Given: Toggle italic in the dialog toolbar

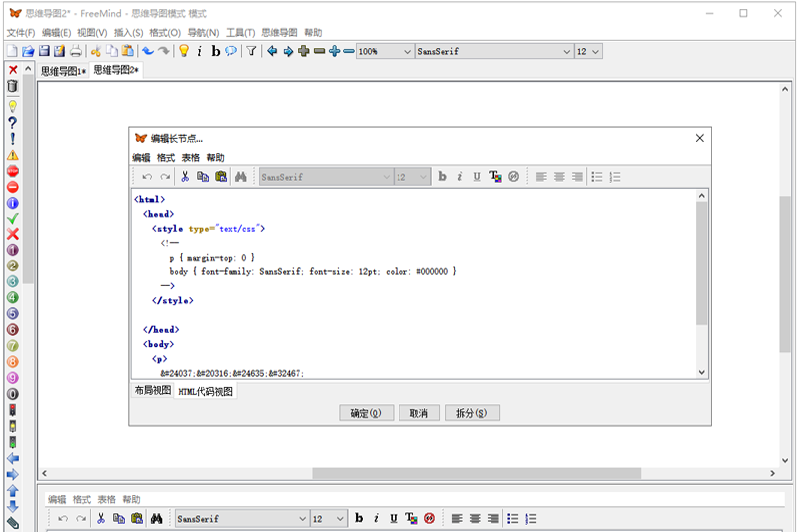Looking at the screenshot, I should pyautogui.click(x=460, y=177).
